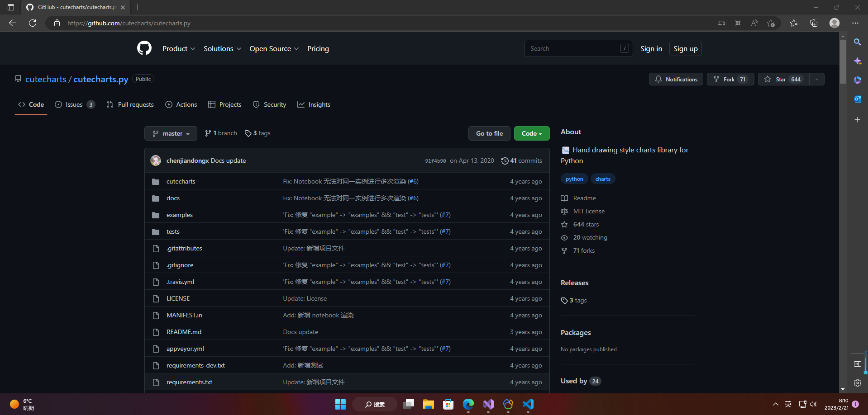Open commit history clock icon
The image size is (868, 415).
tap(505, 161)
